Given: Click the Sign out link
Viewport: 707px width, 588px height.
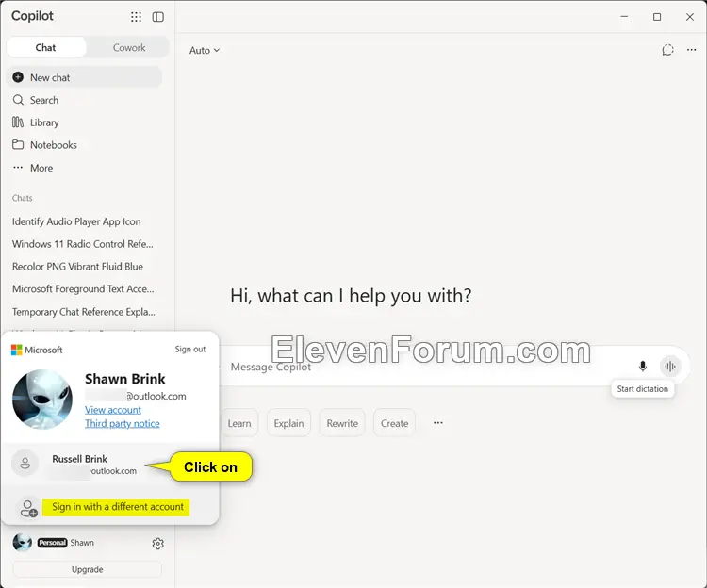Looking at the screenshot, I should click(x=190, y=350).
